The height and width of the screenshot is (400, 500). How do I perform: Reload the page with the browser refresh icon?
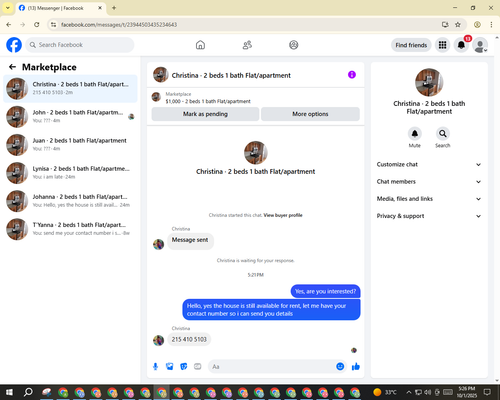(x=37, y=25)
